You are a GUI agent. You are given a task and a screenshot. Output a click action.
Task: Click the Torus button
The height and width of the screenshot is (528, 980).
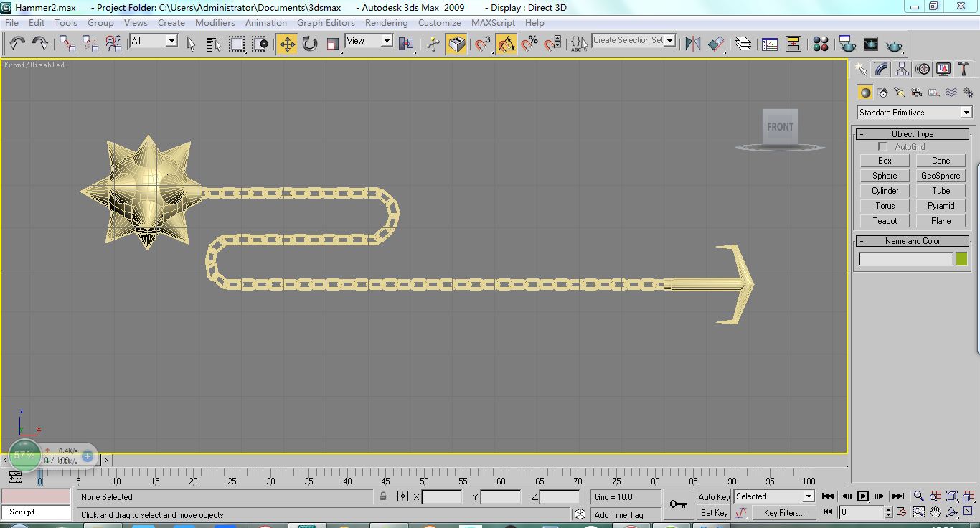885,206
